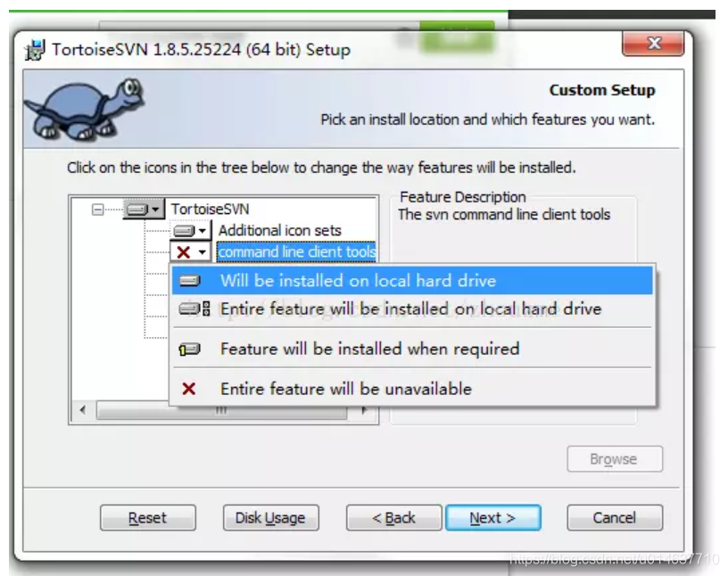Click the TortoiseSVN installer icon in title bar

click(35, 50)
